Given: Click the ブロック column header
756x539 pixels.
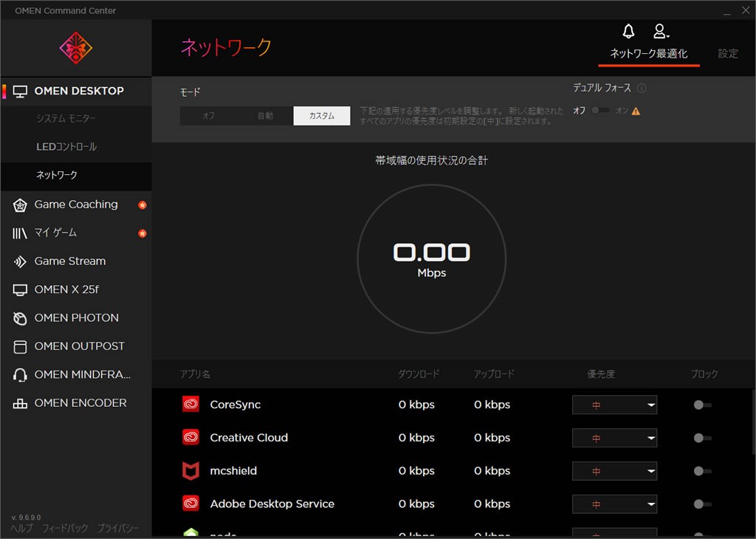Looking at the screenshot, I should pyautogui.click(x=704, y=374).
